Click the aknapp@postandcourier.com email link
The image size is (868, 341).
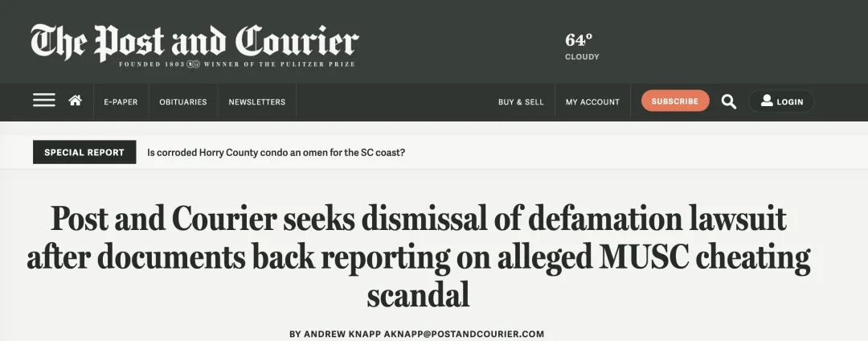point(464,334)
